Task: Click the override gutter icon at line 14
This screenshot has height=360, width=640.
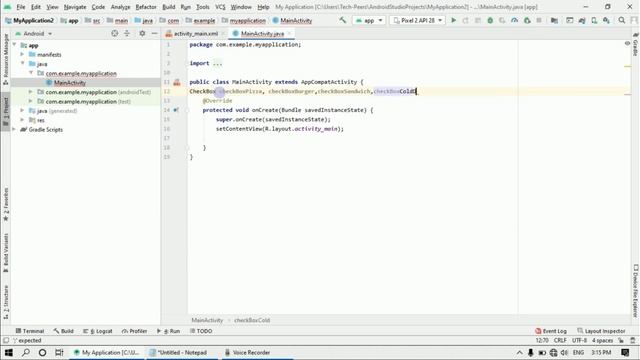Action: tap(176, 110)
